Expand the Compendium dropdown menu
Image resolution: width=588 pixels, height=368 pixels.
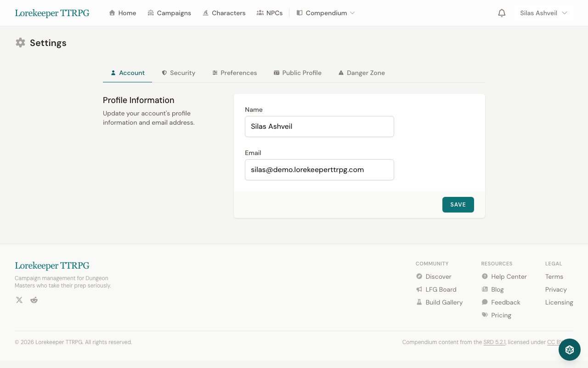[x=326, y=13]
